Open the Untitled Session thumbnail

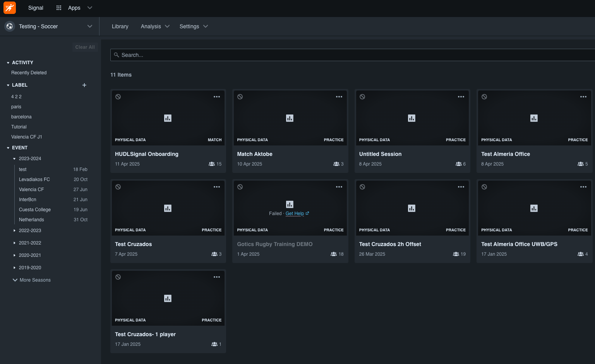[x=412, y=118]
